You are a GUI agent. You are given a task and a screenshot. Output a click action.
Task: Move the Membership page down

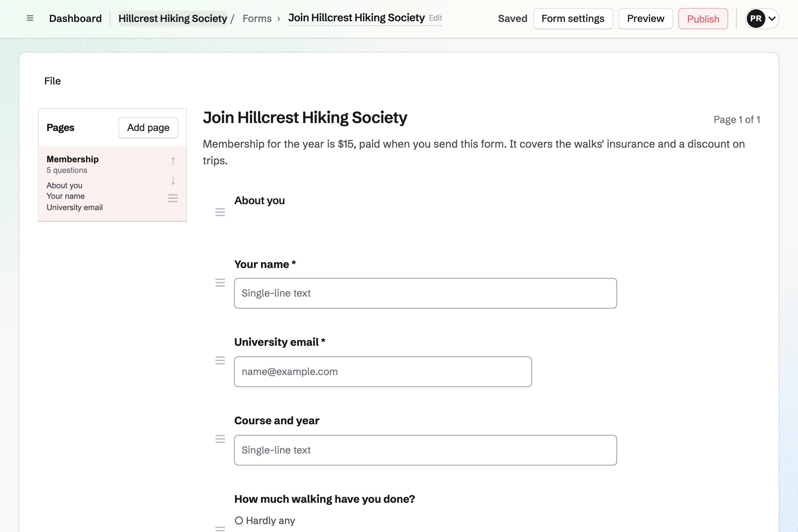(173, 180)
